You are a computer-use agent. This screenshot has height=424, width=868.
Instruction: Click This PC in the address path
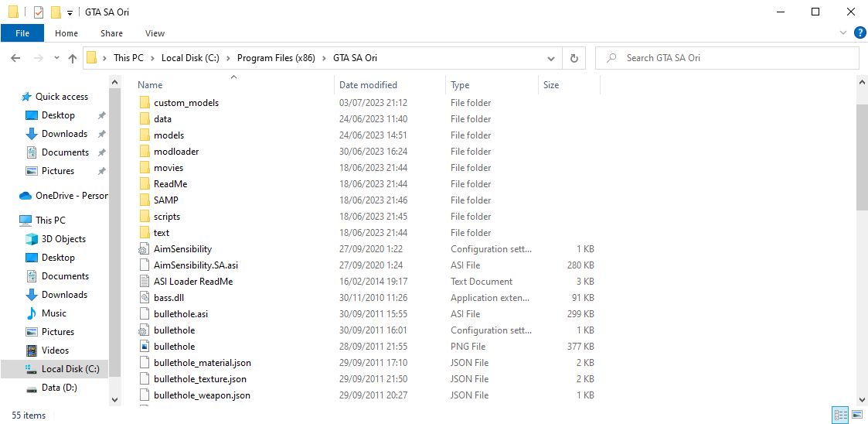(x=128, y=57)
